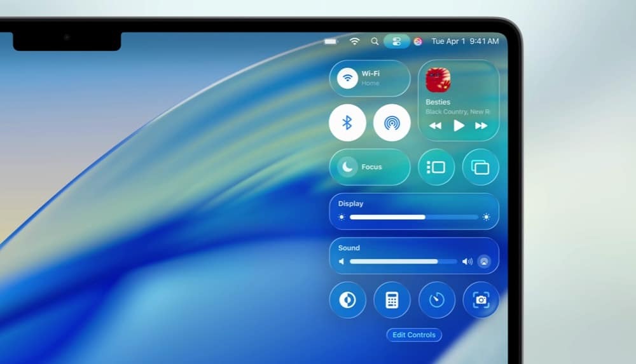This screenshot has height=364, width=636.
Task: Skip to previous track
Action: pos(435,126)
